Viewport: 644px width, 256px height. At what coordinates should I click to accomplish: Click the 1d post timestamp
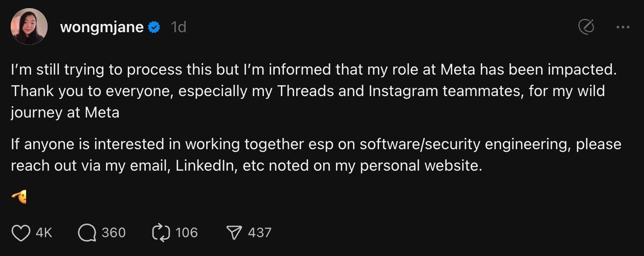(178, 28)
